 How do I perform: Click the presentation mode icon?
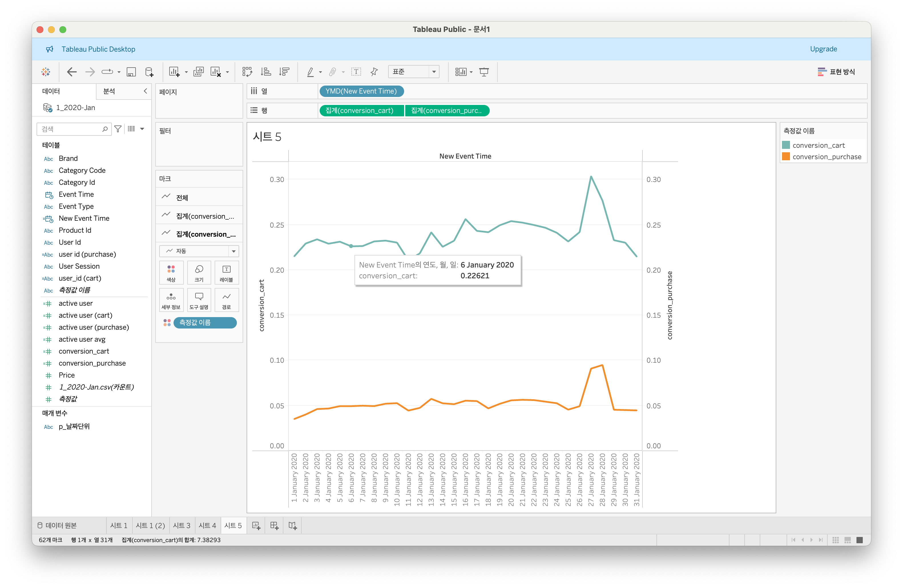click(484, 72)
